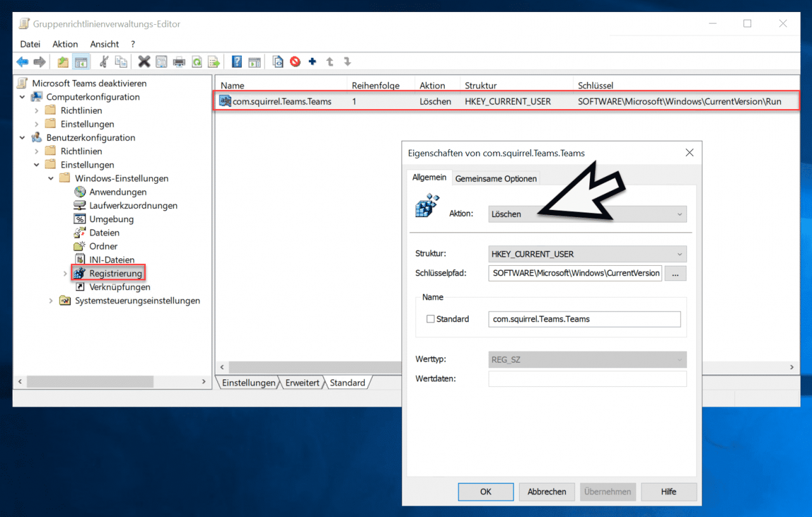
Task: Select Ordner tree node
Action: point(103,246)
